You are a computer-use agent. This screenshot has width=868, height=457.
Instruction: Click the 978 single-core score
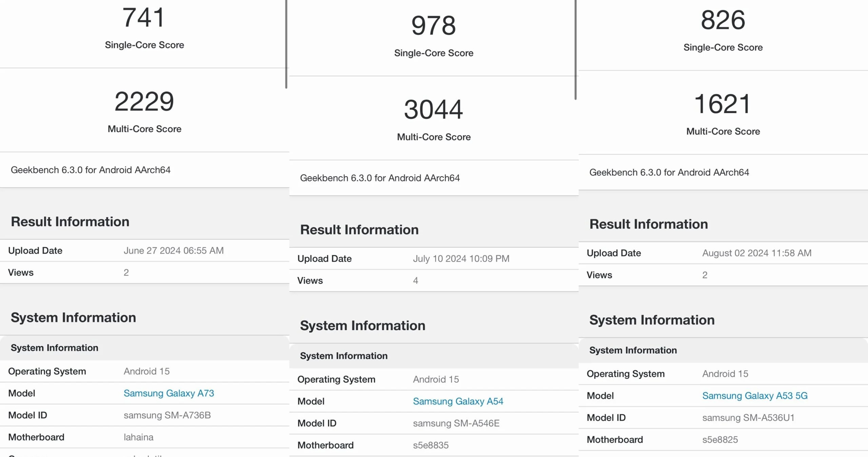coord(433,26)
